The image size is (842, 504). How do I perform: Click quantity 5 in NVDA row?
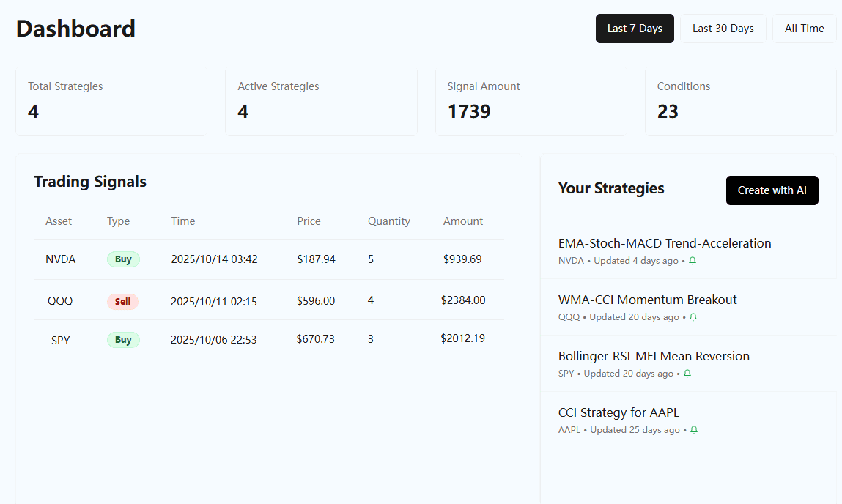(x=371, y=259)
